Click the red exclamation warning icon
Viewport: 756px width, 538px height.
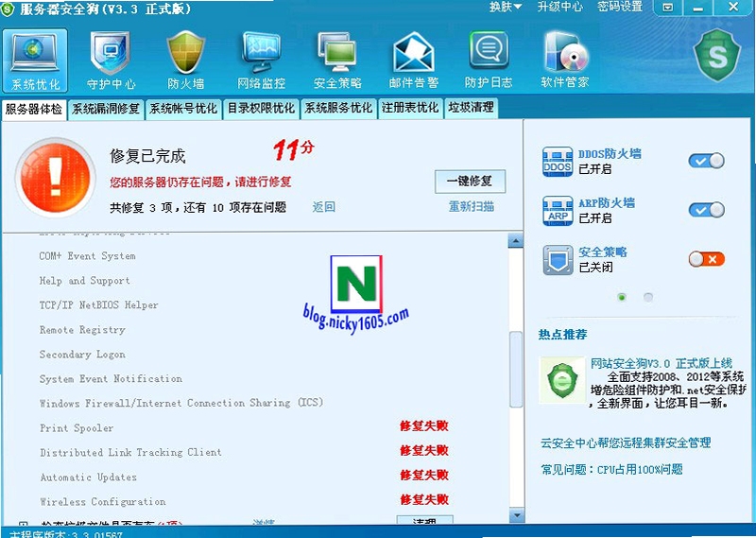point(56,177)
